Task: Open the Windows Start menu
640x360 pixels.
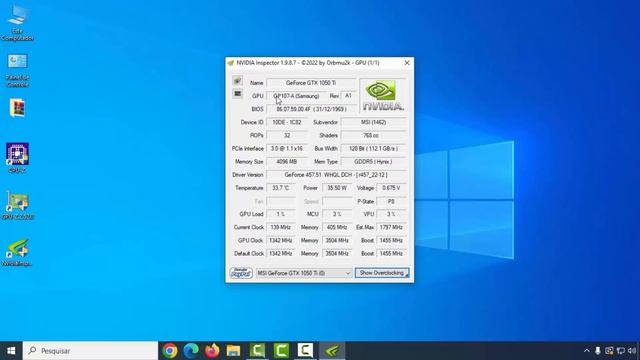Action: pos(11,351)
